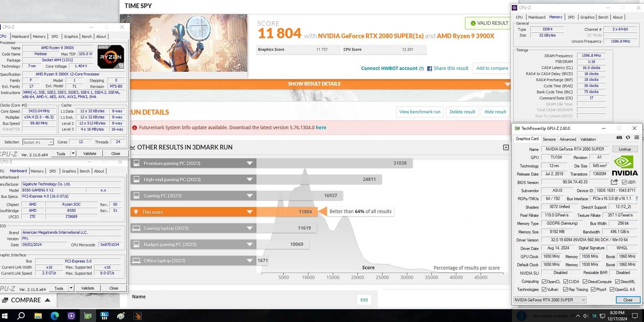Expand the Compare panel arrow
The height and width of the screenshot is (322, 644).
(x=47, y=300)
